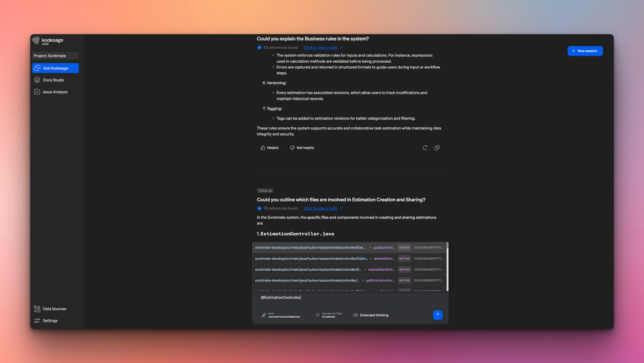This screenshot has height=363, width=644.
Task: Click the thumbs-up Helpful icon
Action: point(263,148)
